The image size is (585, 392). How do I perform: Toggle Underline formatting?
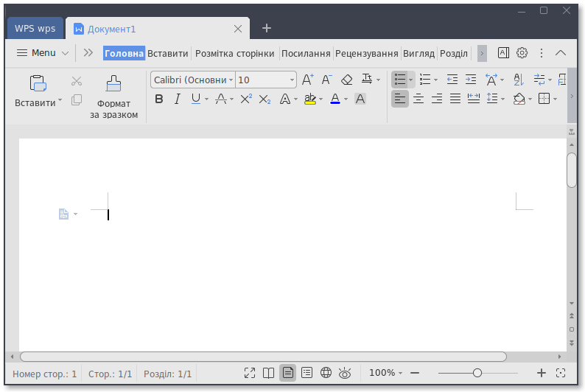[x=195, y=99]
